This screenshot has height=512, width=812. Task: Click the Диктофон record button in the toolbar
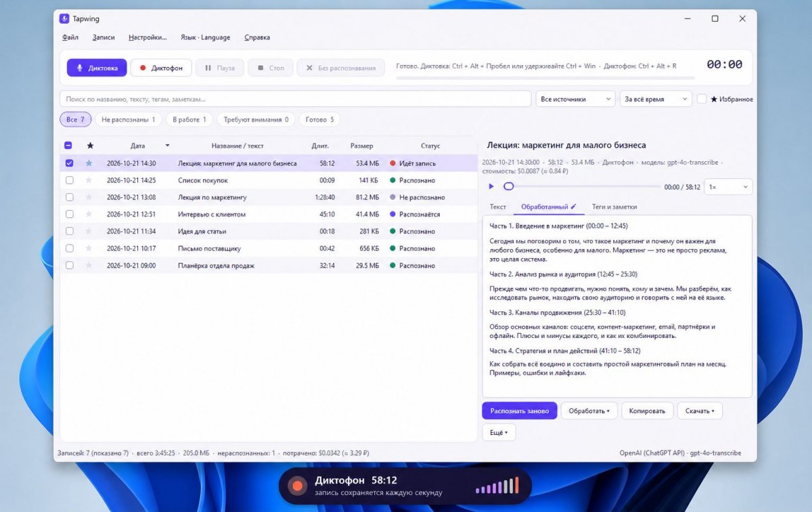[161, 68]
